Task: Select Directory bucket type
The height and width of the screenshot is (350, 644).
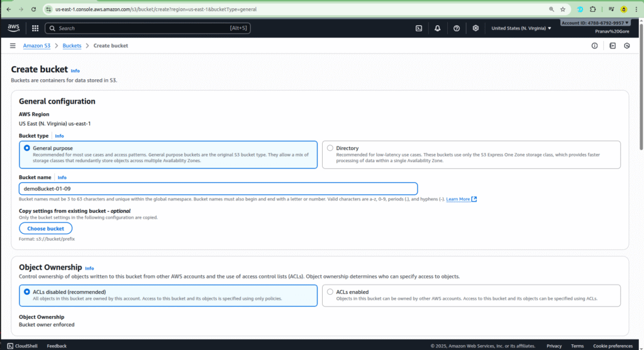Action: tap(330, 148)
